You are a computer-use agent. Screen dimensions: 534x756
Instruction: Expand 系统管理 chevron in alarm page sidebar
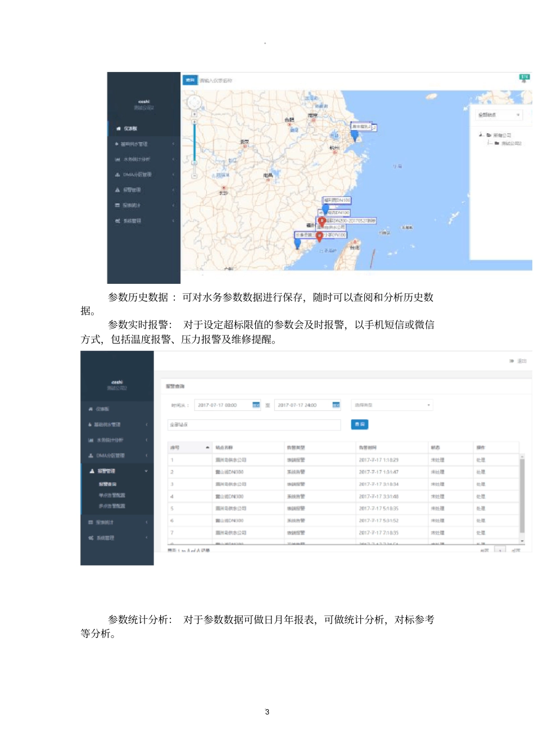(x=146, y=538)
